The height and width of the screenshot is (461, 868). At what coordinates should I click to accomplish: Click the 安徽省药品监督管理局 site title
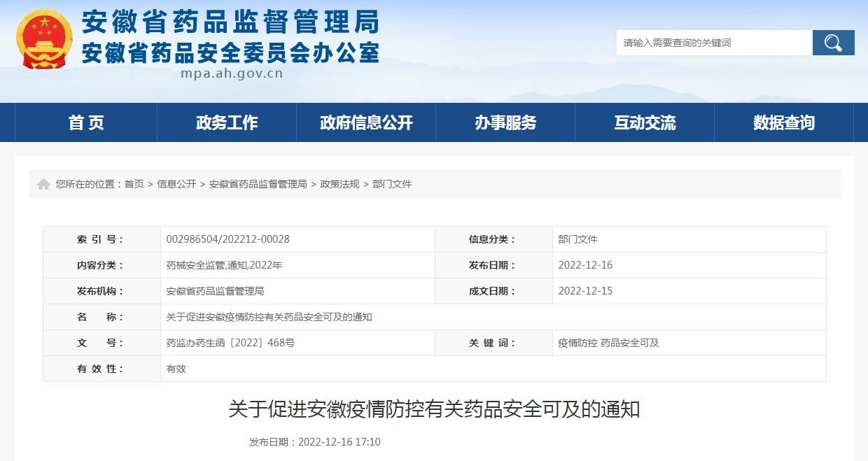(230, 22)
